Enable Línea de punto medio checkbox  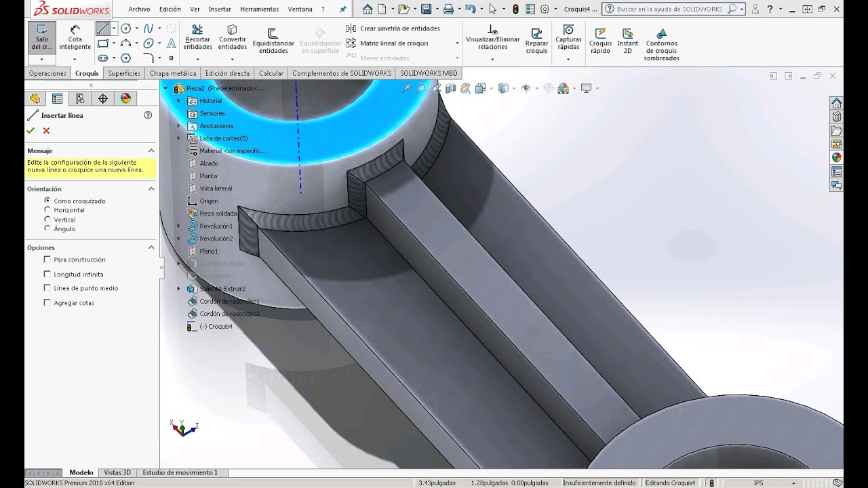pyautogui.click(x=47, y=288)
